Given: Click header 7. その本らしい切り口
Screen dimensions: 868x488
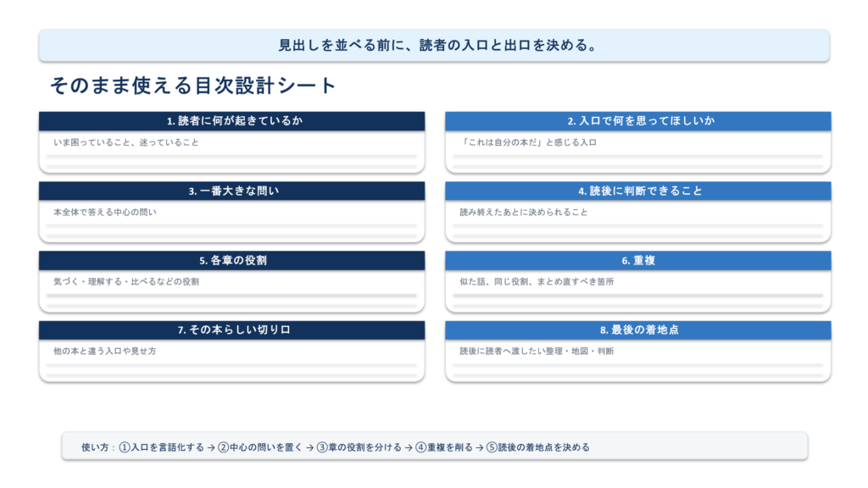Looking at the screenshot, I should (234, 330).
